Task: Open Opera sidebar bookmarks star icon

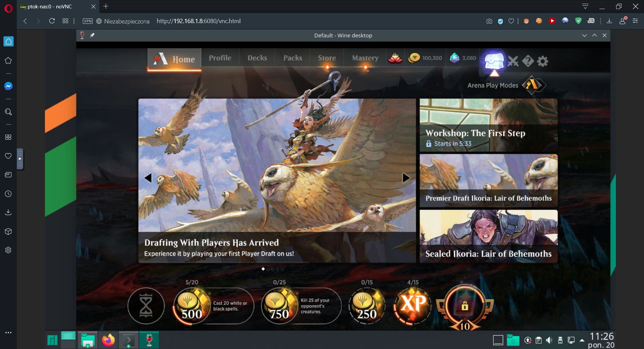Action: [8, 61]
